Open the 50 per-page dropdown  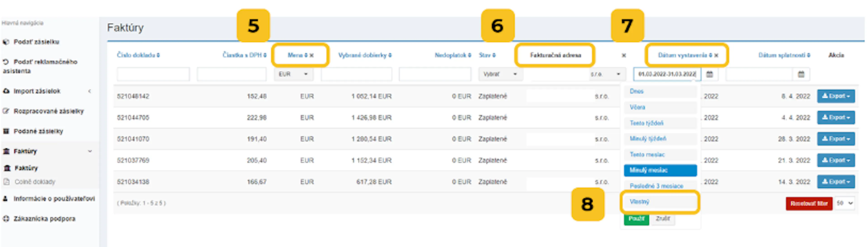tap(845, 203)
